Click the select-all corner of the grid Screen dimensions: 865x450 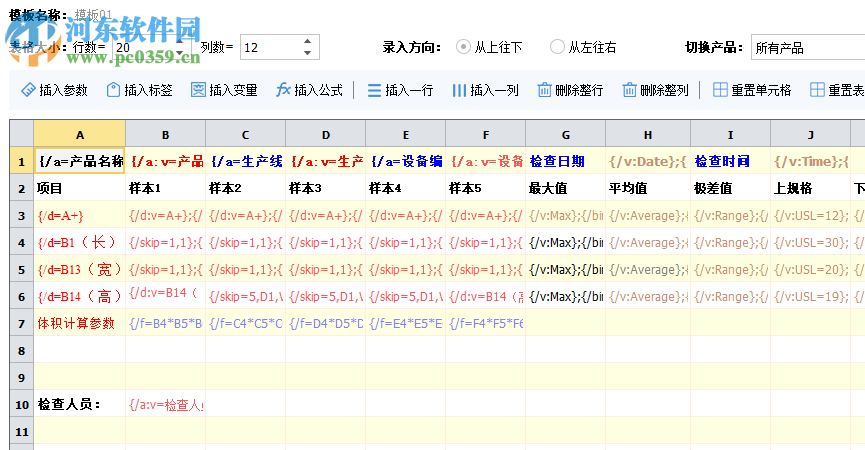(x=22, y=134)
